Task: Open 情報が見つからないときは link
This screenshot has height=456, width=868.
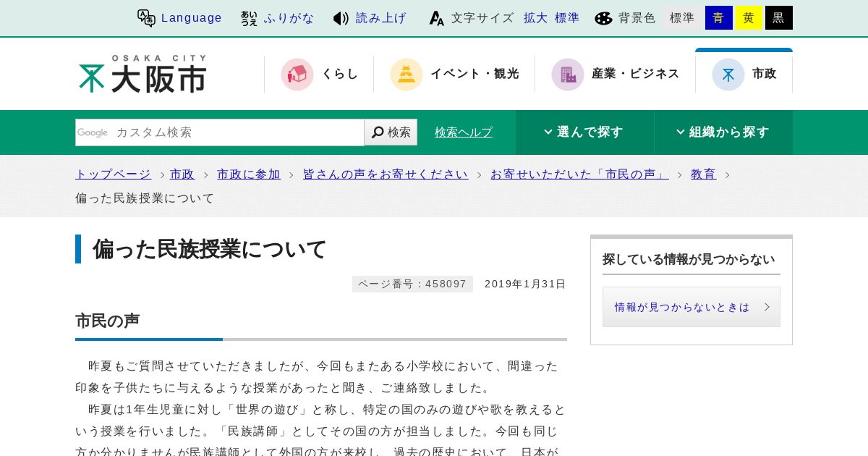Action: 692,307
